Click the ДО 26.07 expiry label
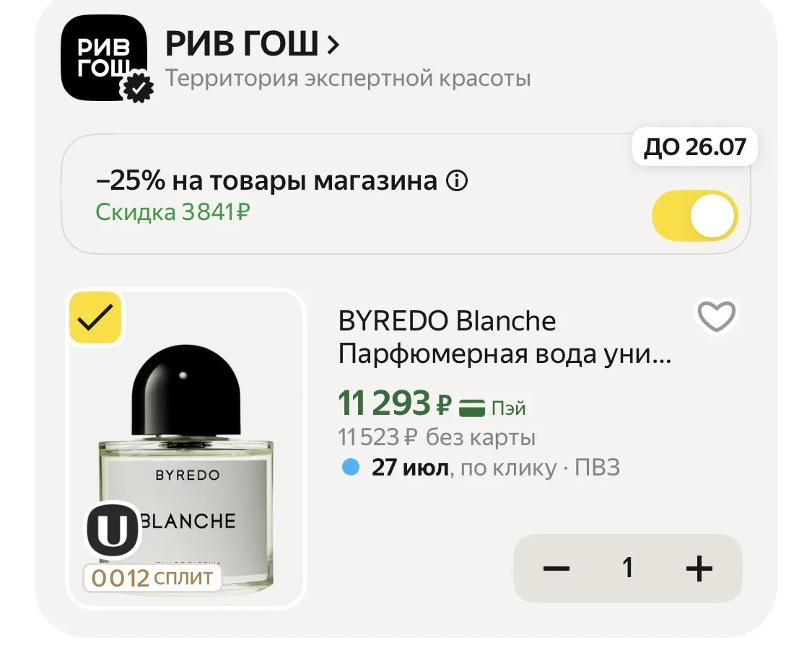This screenshot has height=671, width=812. pyautogui.click(x=695, y=147)
